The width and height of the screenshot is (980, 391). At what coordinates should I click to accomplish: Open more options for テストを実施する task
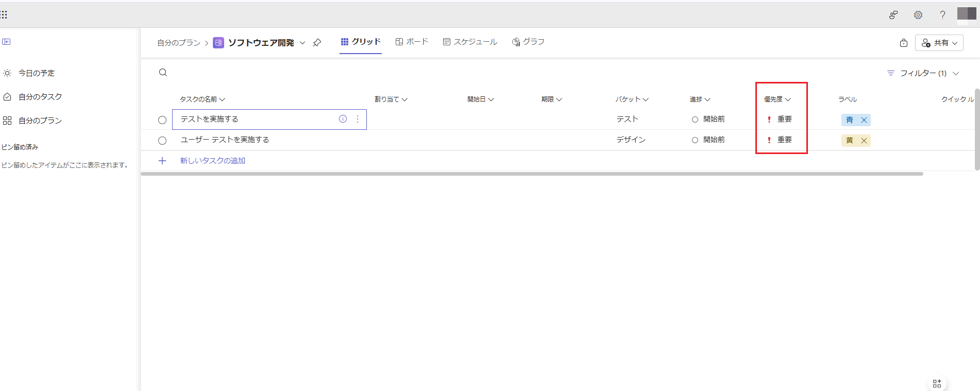(x=358, y=119)
